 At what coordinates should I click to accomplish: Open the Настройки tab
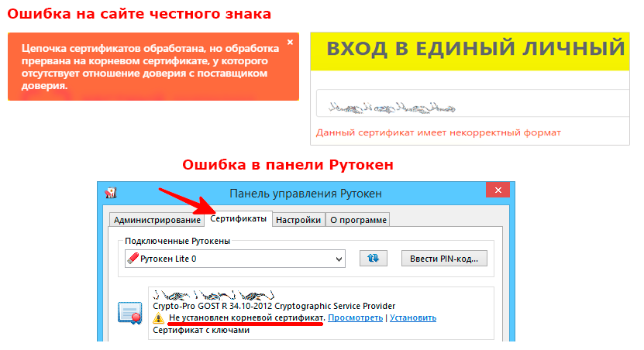298,220
